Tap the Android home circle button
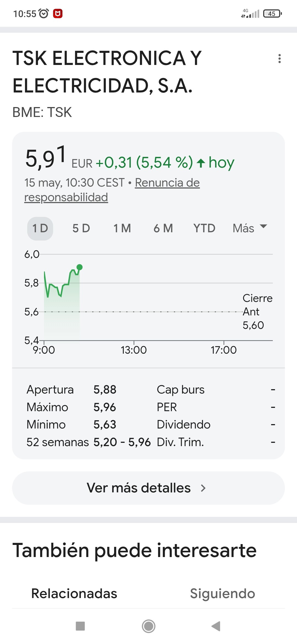This screenshot has height=644, width=297. tap(148, 626)
